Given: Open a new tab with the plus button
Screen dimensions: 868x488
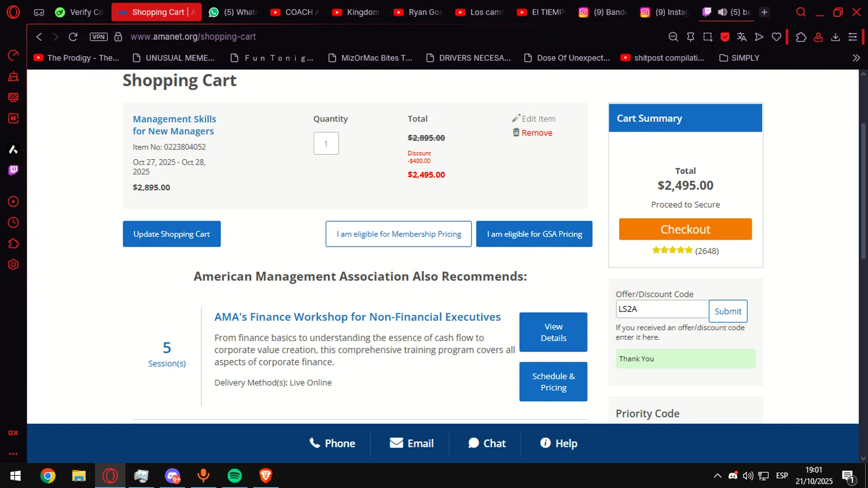Looking at the screenshot, I should click(x=764, y=12).
